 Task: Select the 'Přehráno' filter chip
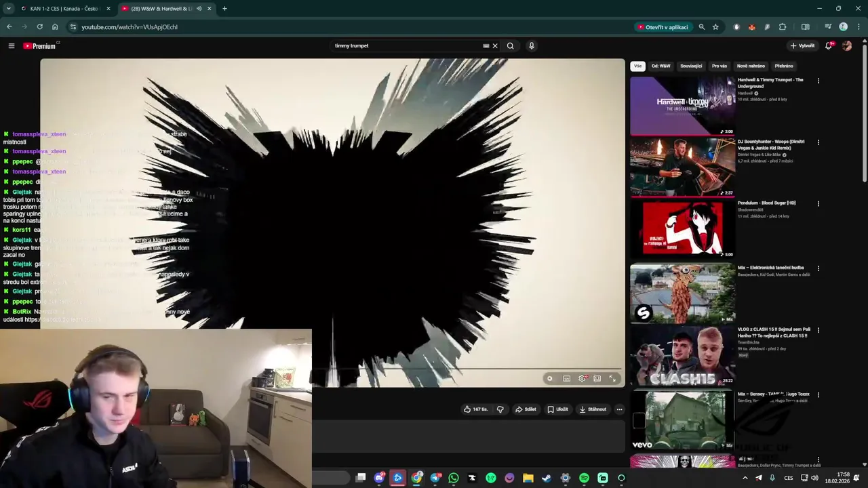pyautogui.click(x=784, y=66)
